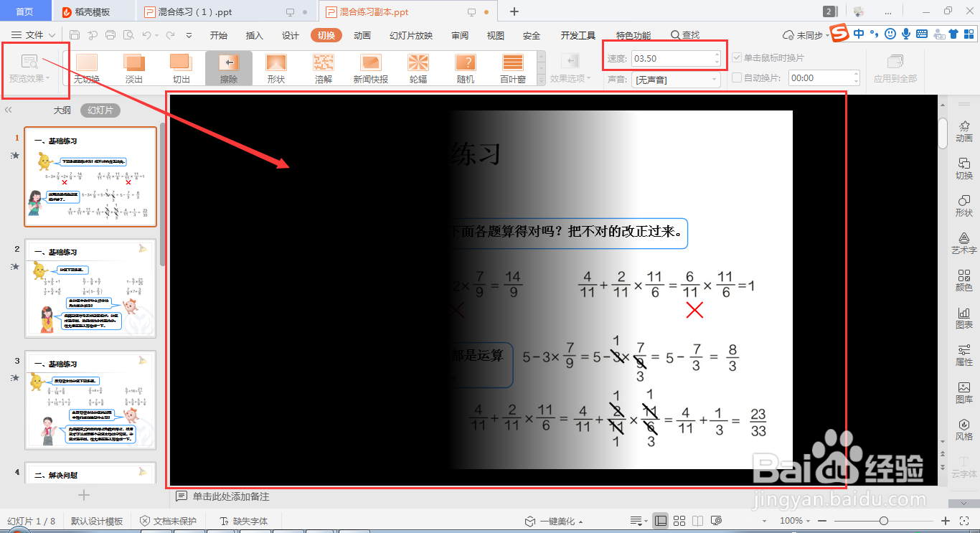
Task: Choose the 百叶窗 blinds transition
Action: (513, 68)
